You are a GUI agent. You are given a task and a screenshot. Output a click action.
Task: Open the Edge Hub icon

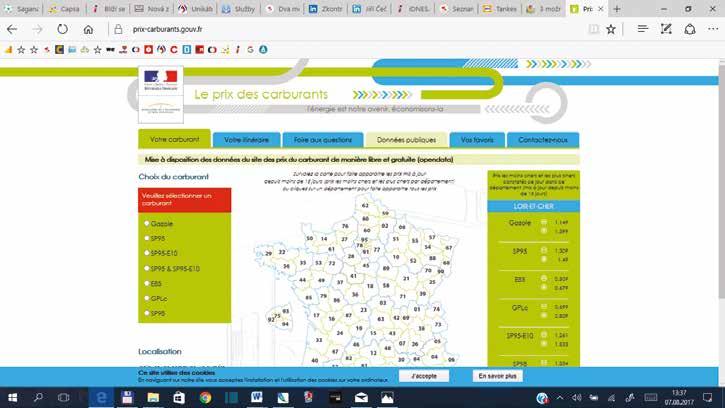pyautogui.click(x=642, y=29)
